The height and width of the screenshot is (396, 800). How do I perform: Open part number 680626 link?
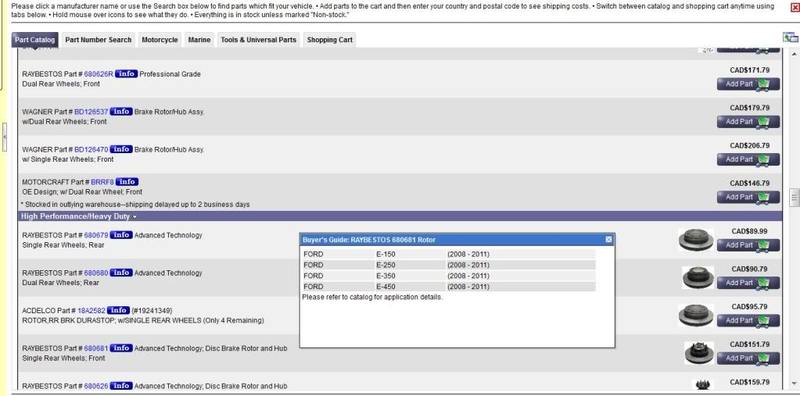[96, 386]
